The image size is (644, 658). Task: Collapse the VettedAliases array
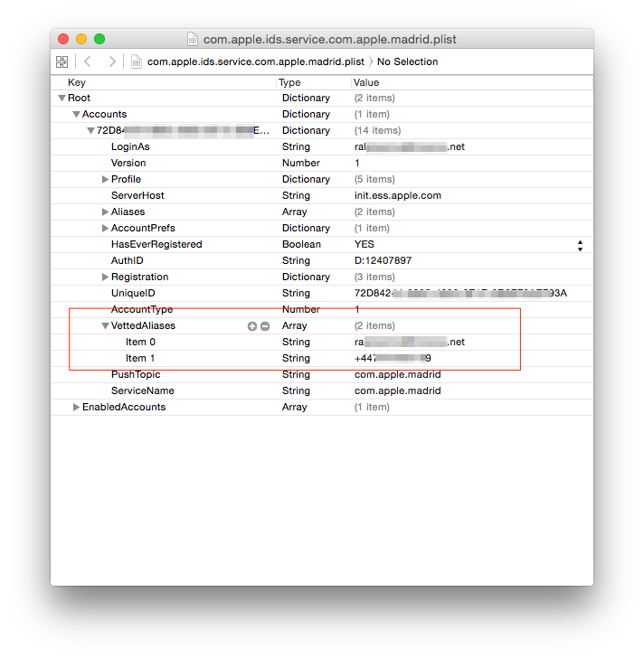[x=105, y=325]
